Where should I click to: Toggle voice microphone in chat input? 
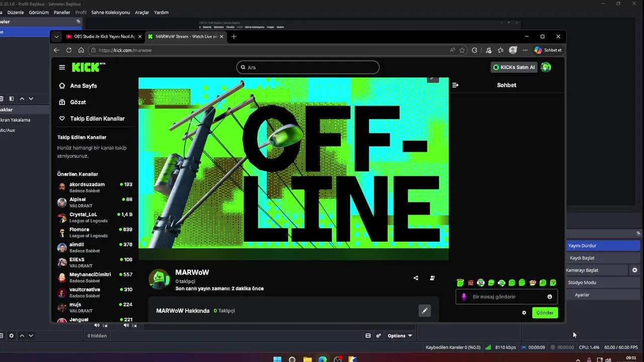[x=464, y=297]
